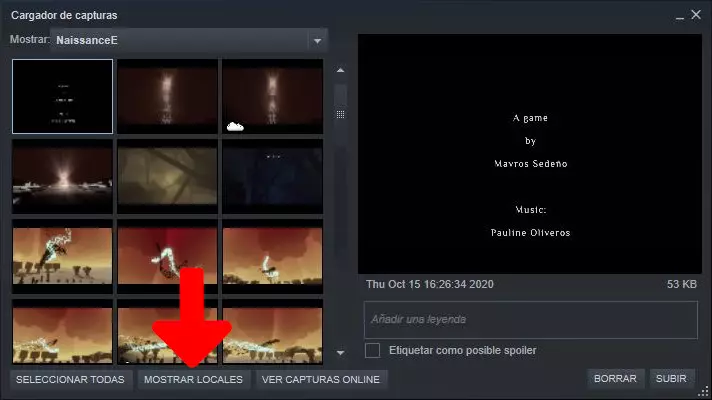712x400 pixels.
Task: Select the black credits text thumbnail
Action: [63, 96]
